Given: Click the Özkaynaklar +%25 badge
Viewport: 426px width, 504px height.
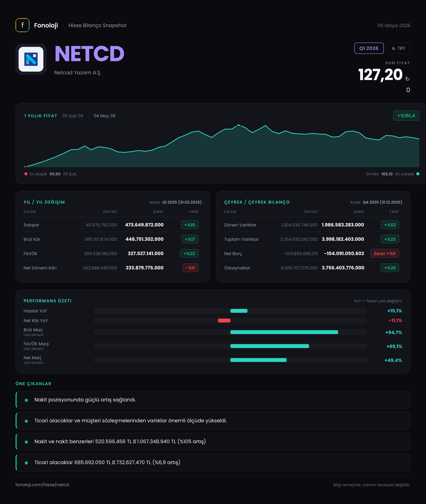Looking at the screenshot, I should coord(390,268).
